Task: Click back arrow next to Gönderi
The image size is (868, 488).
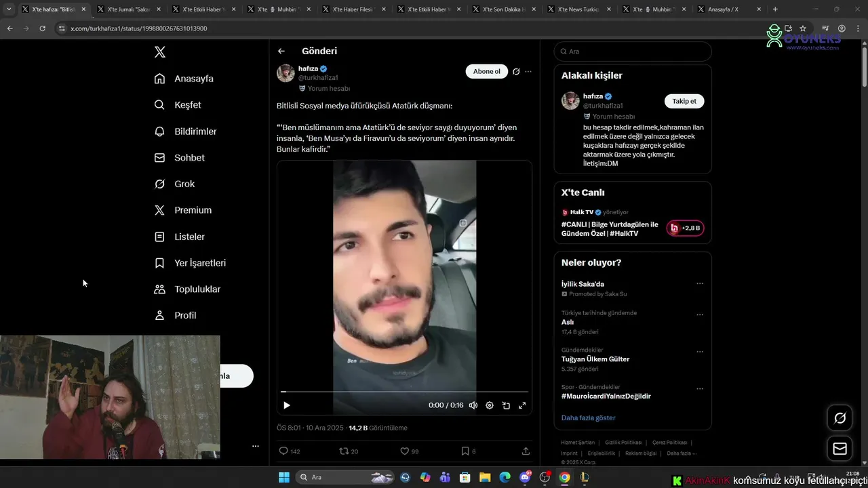Action: (x=281, y=51)
